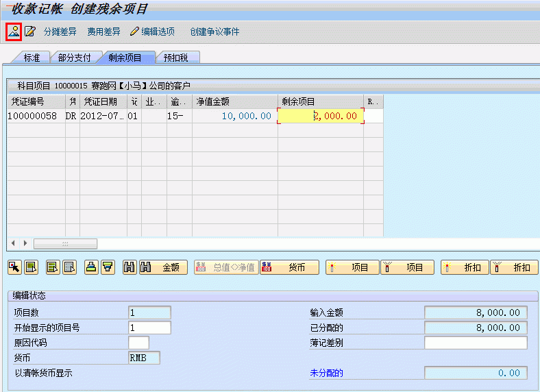Switch to the 标准 tab
The width and height of the screenshot is (540, 392).
(x=32, y=58)
